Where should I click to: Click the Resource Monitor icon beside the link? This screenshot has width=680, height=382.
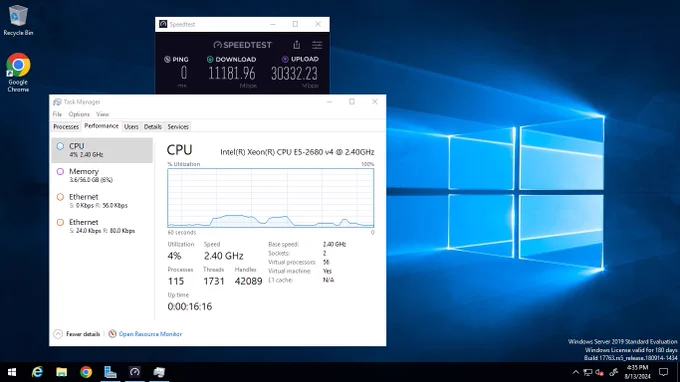tap(112, 333)
